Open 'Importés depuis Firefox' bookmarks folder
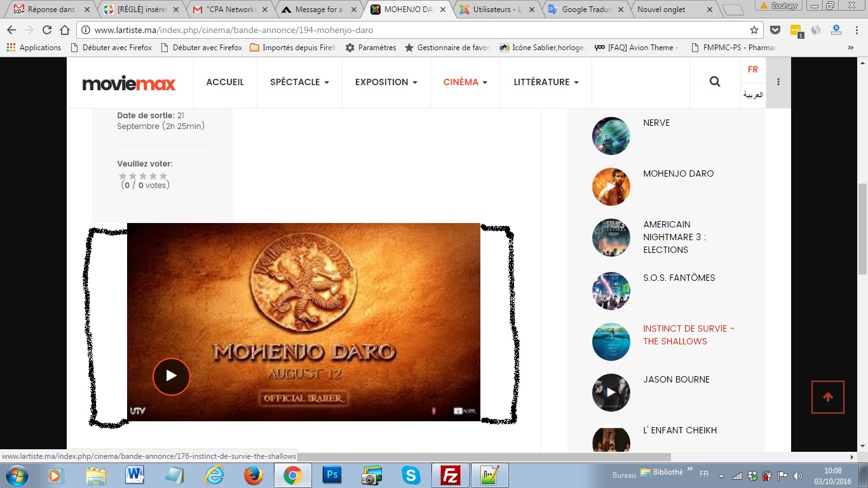 pos(294,48)
